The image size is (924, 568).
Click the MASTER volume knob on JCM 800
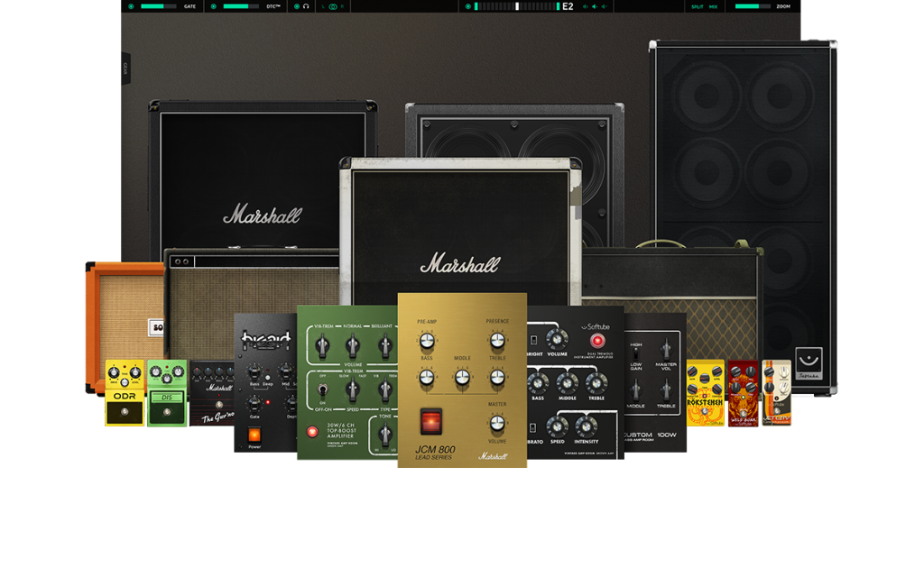click(x=497, y=423)
